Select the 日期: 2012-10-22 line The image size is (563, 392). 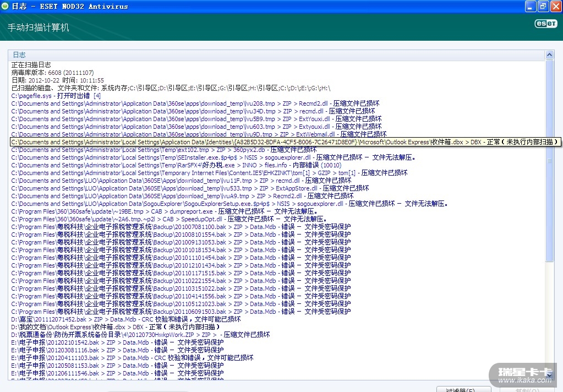tap(57, 80)
